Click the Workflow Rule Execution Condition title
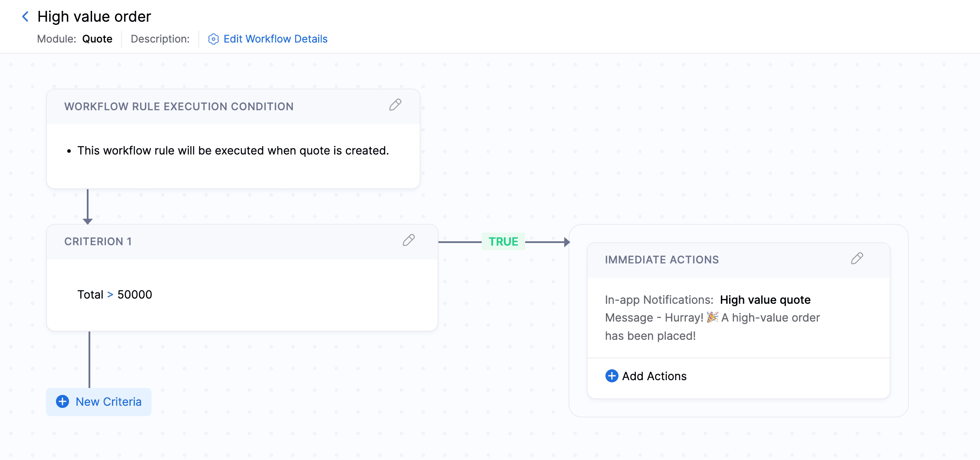 coord(179,106)
